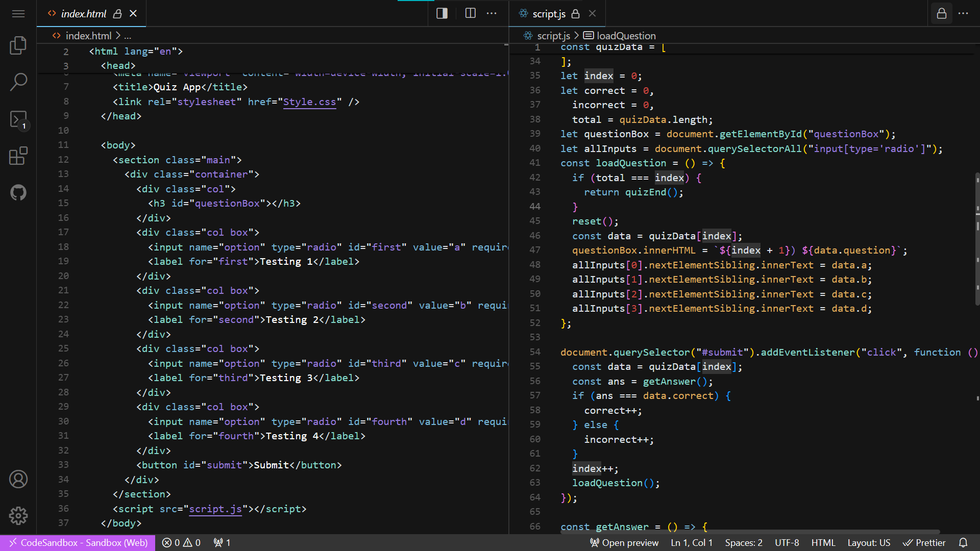Open the GitHub view in activity bar
Screen dimensions: 980x551
[18, 193]
